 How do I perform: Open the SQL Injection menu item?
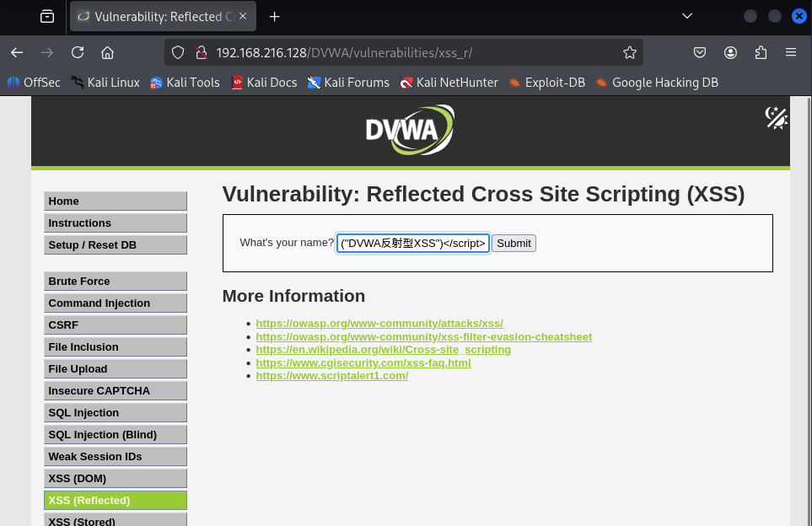click(116, 412)
